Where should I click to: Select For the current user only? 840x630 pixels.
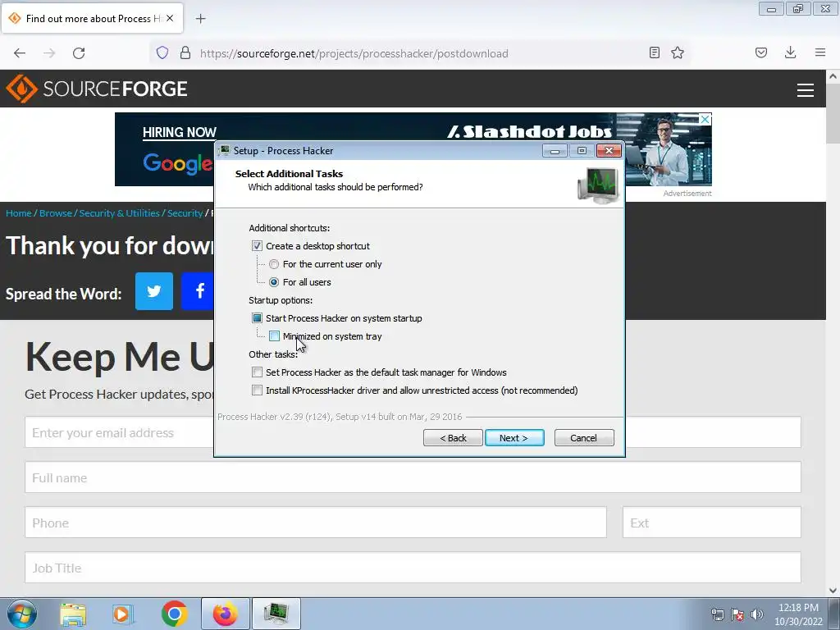[x=274, y=264]
